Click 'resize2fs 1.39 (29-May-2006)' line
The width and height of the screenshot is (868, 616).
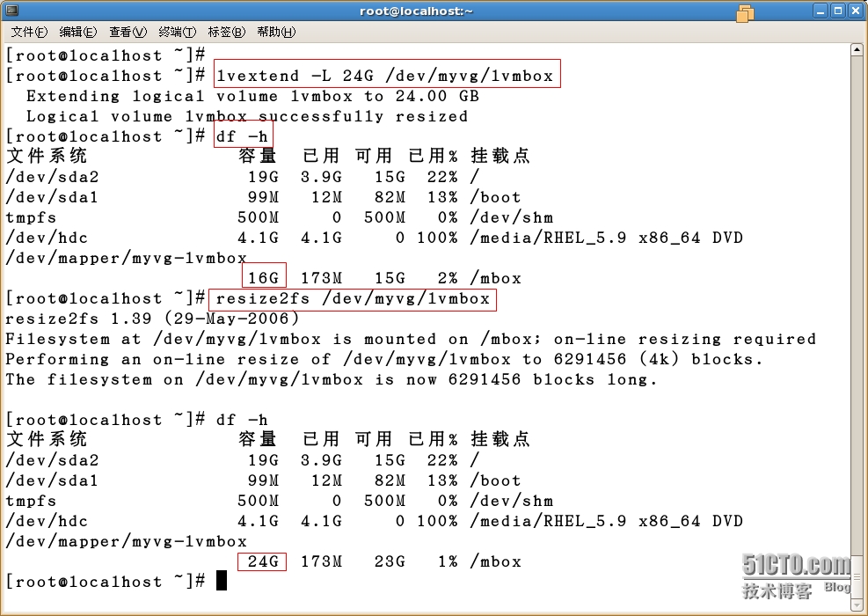(x=152, y=319)
